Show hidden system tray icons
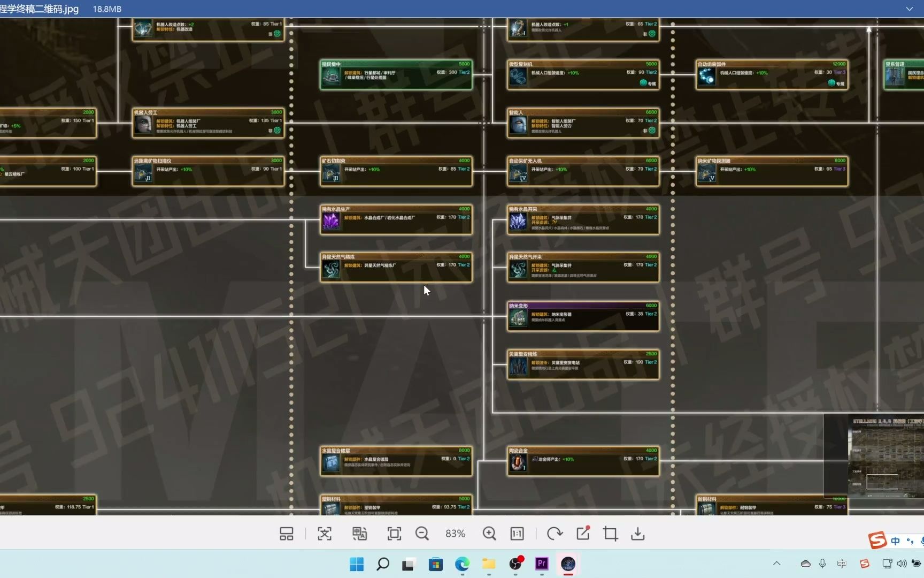 (777, 564)
